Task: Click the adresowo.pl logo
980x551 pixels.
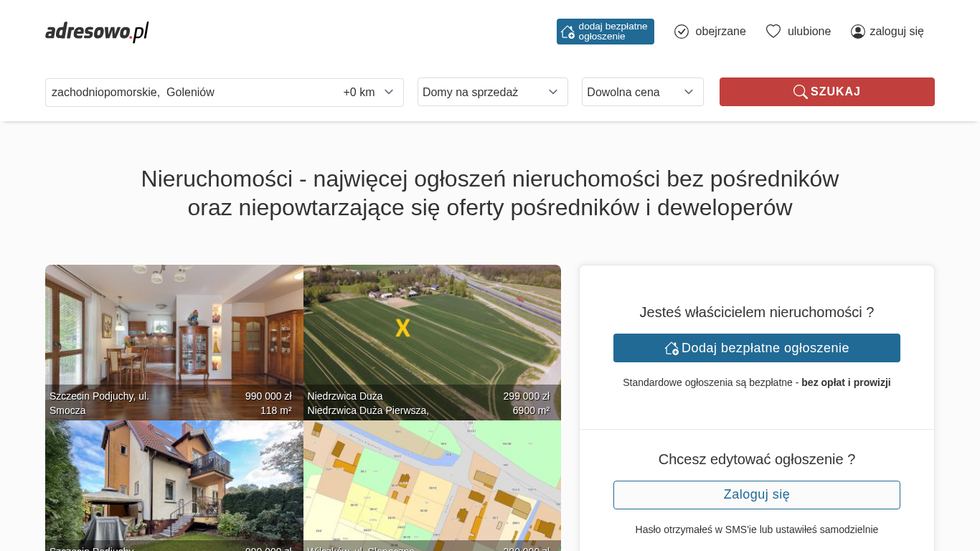Action: click(97, 32)
